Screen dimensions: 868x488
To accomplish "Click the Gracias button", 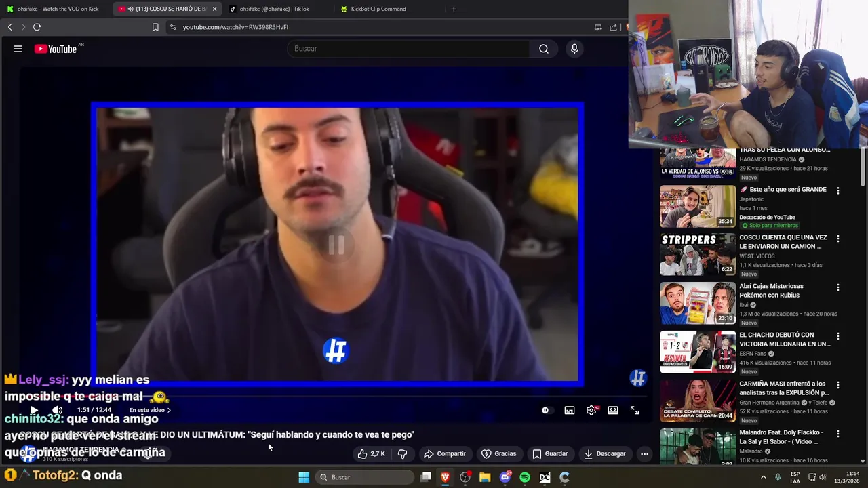I will [499, 453].
